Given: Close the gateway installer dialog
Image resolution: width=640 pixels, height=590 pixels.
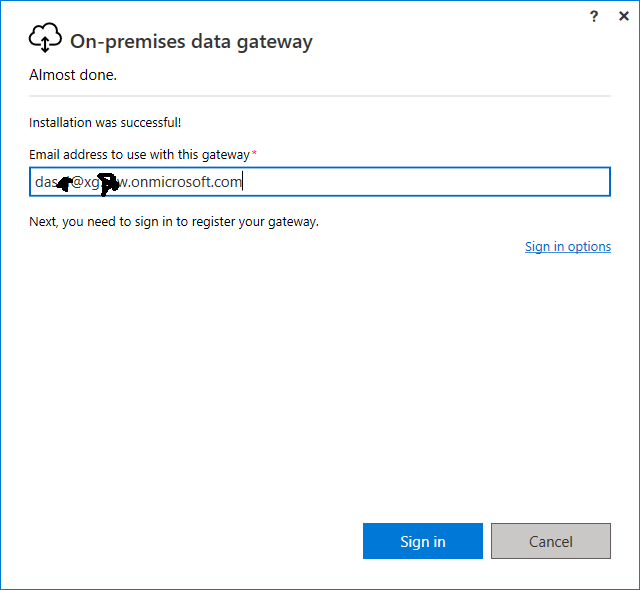Looking at the screenshot, I should click(624, 16).
